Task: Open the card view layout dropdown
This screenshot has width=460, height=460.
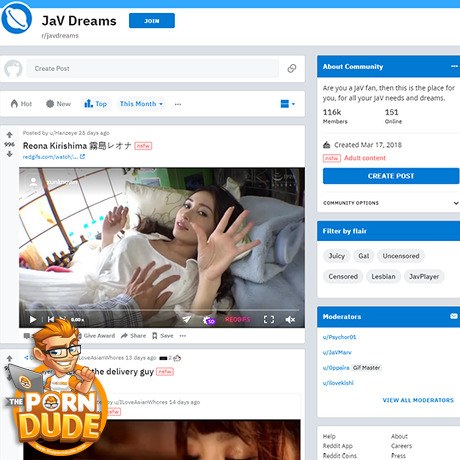Action: [288, 104]
